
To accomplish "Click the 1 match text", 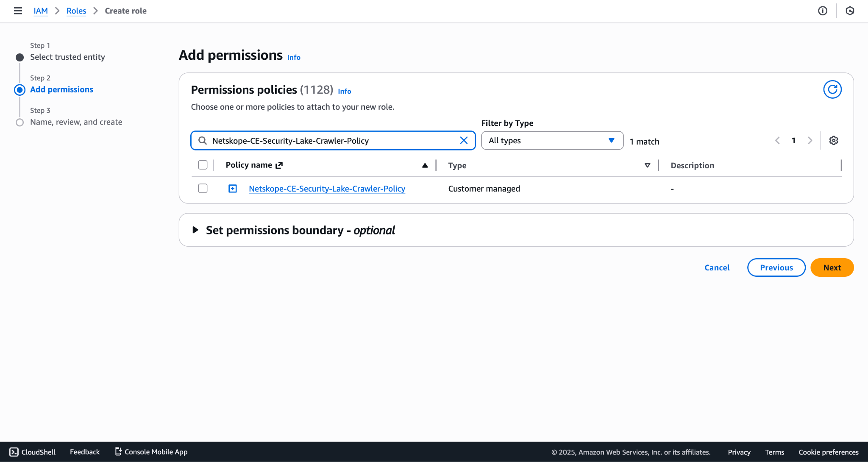I will [644, 142].
